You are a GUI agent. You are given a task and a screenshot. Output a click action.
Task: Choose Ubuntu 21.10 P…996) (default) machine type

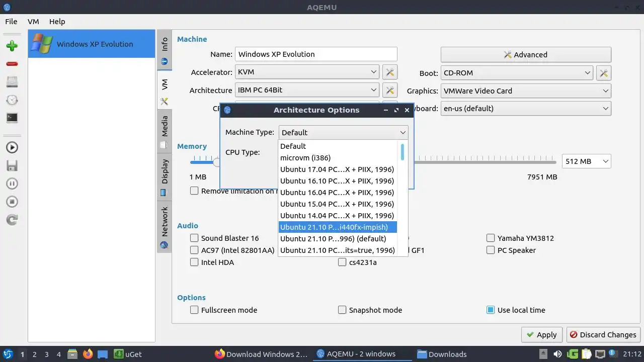pos(338,239)
